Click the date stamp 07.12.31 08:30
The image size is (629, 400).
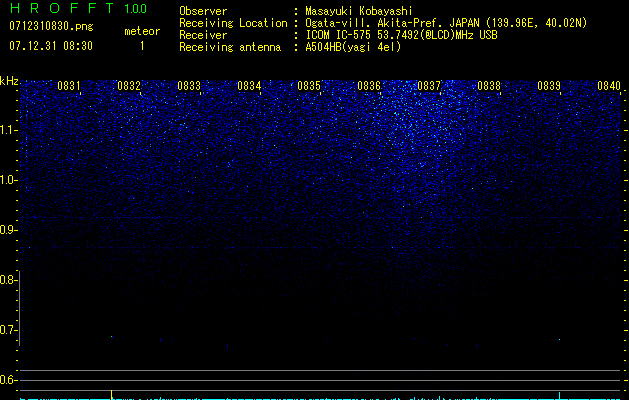click(51, 46)
